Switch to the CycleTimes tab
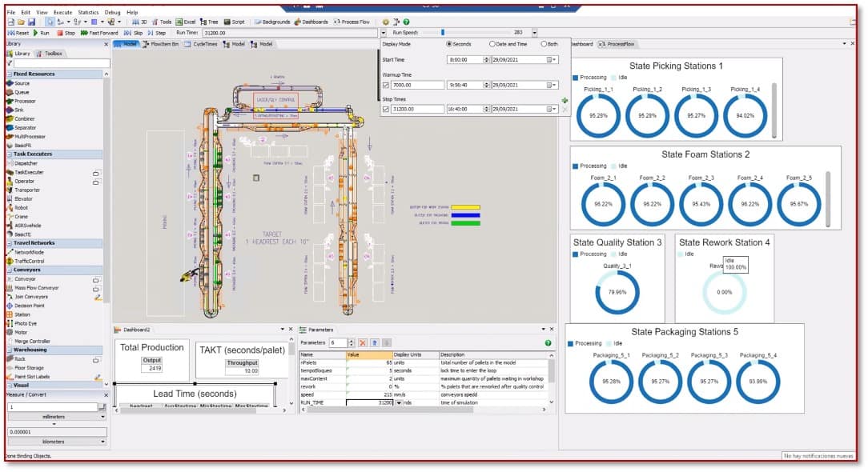The width and height of the screenshot is (868, 472). pyautogui.click(x=201, y=44)
